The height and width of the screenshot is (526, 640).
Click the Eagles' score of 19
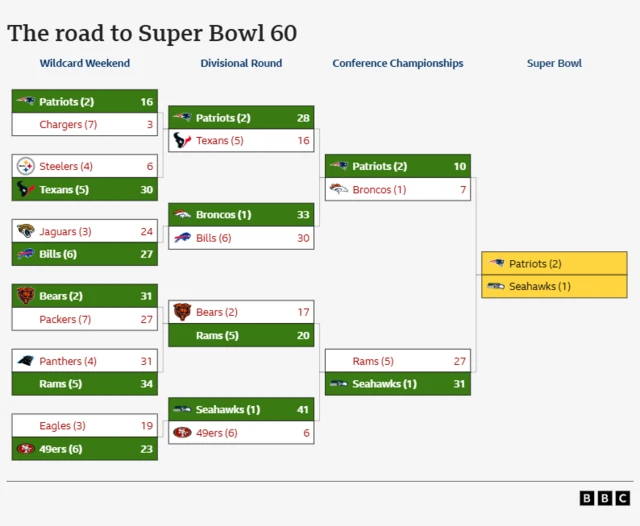pos(147,426)
